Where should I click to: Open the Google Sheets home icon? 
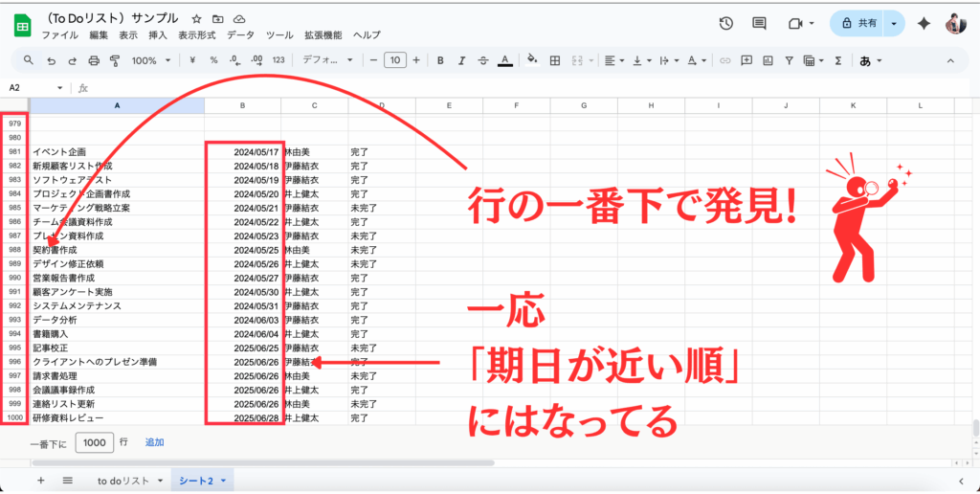click(x=23, y=25)
